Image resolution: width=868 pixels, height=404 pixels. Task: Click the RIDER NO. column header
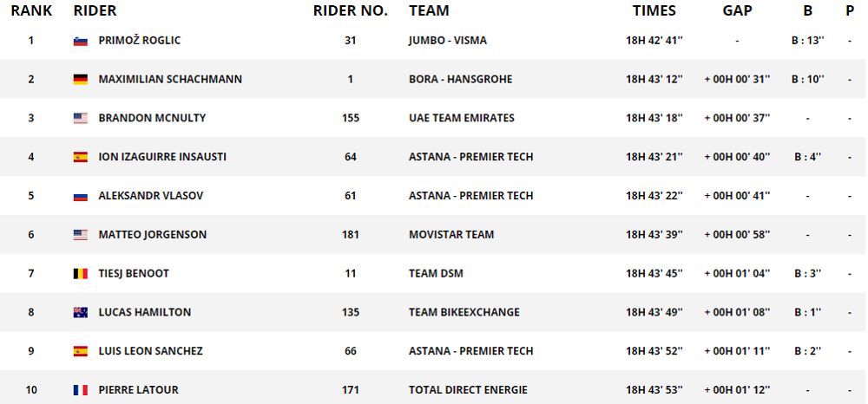coord(351,11)
